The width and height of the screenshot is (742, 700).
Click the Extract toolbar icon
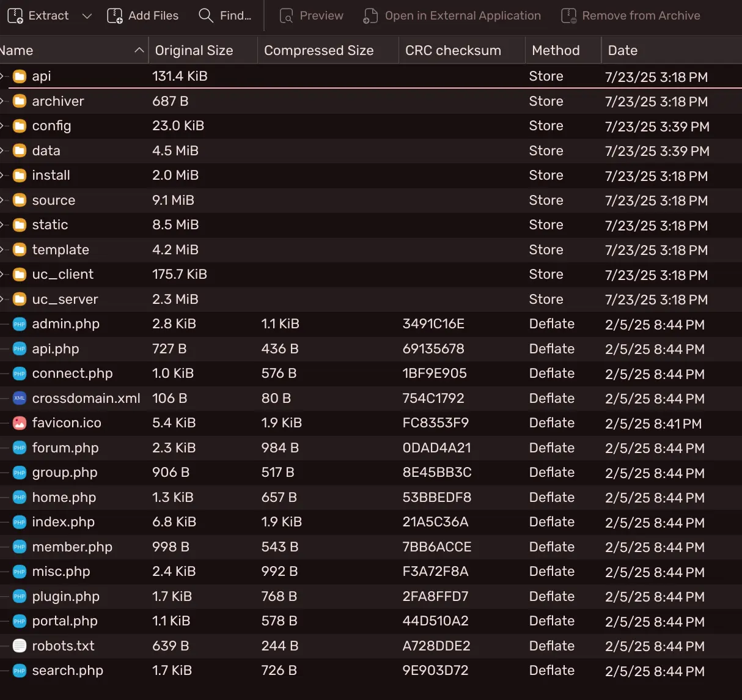(15, 16)
